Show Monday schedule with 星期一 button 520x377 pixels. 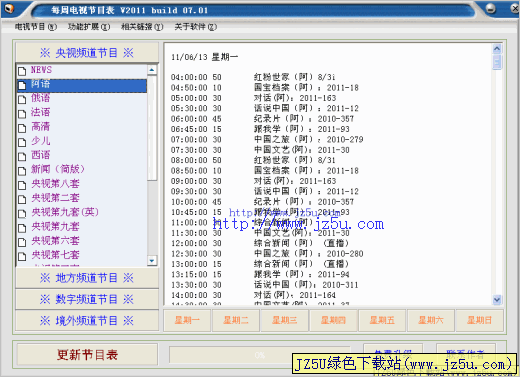pos(187,320)
